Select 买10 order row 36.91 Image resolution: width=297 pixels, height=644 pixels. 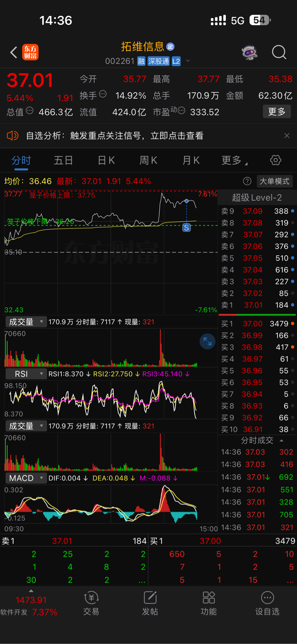click(x=257, y=429)
